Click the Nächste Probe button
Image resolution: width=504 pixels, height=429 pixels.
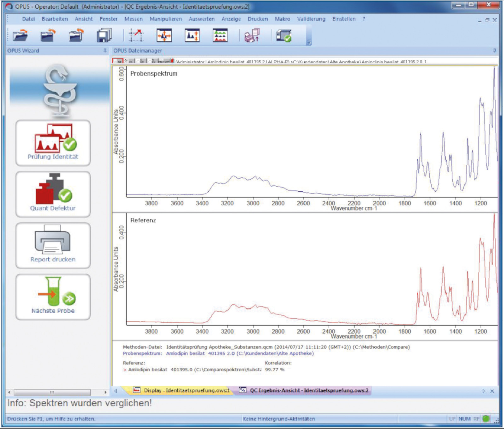(53, 297)
